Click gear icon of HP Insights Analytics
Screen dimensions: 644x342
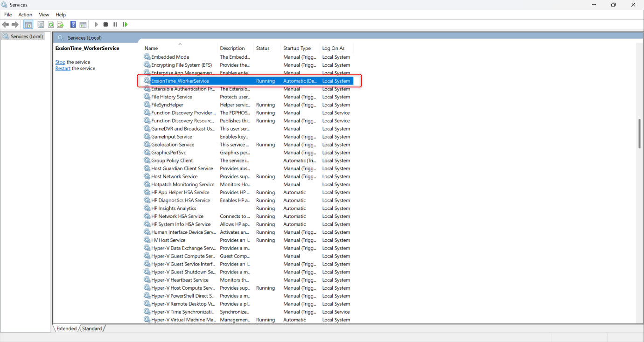(x=147, y=208)
